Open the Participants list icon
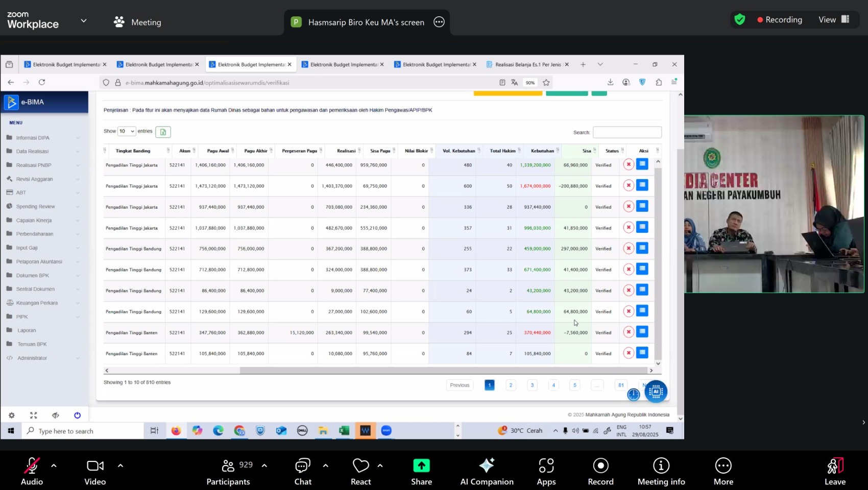Image resolution: width=868 pixels, height=490 pixels. (228, 465)
